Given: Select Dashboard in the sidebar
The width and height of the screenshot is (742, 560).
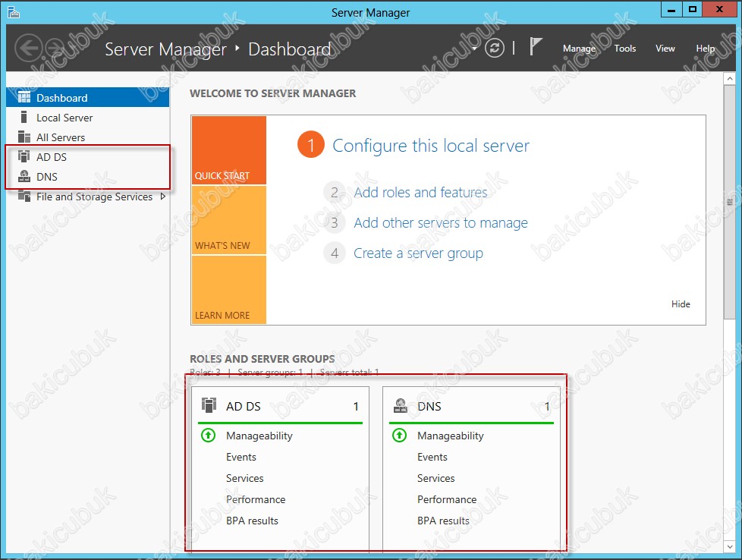Looking at the screenshot, I should click(x=87, y=98).
